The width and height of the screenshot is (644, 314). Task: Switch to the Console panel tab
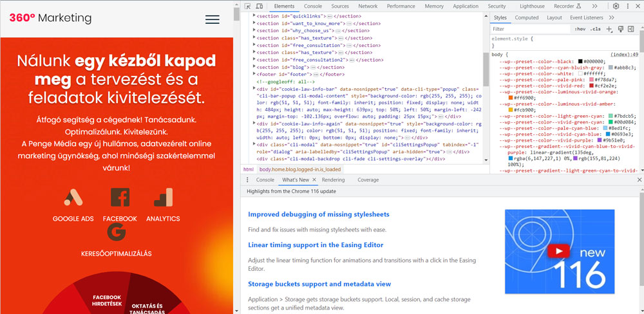313,6
